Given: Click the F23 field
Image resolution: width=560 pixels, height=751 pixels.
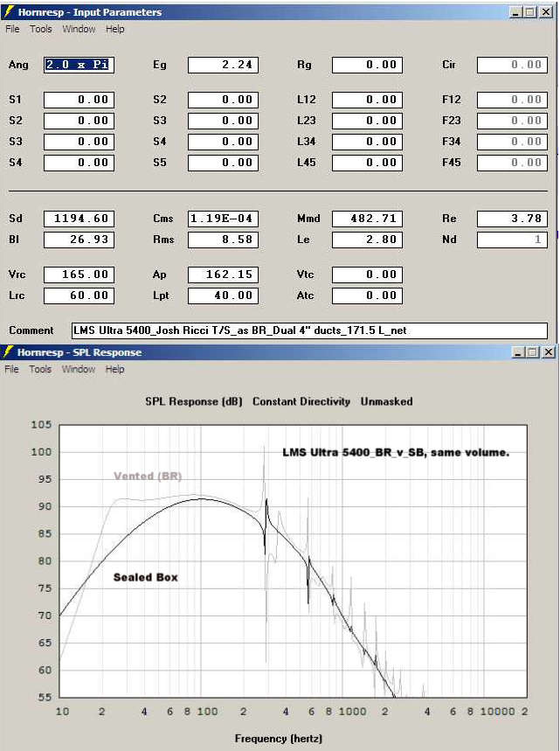Looking at the screenshot, I should pos(512,121).
